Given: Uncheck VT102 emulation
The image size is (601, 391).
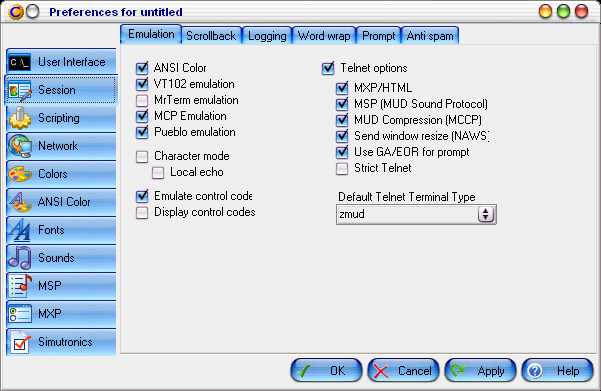Looking at the screenshot, I should (x=142, y=84).
